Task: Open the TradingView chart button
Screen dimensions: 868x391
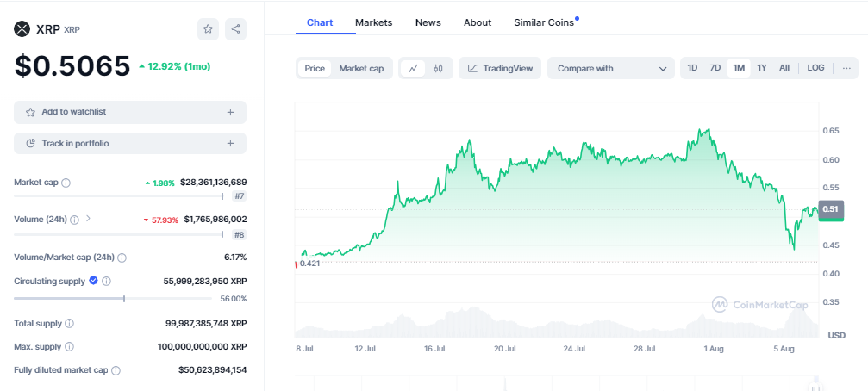Action: click(x=500, y=69)
